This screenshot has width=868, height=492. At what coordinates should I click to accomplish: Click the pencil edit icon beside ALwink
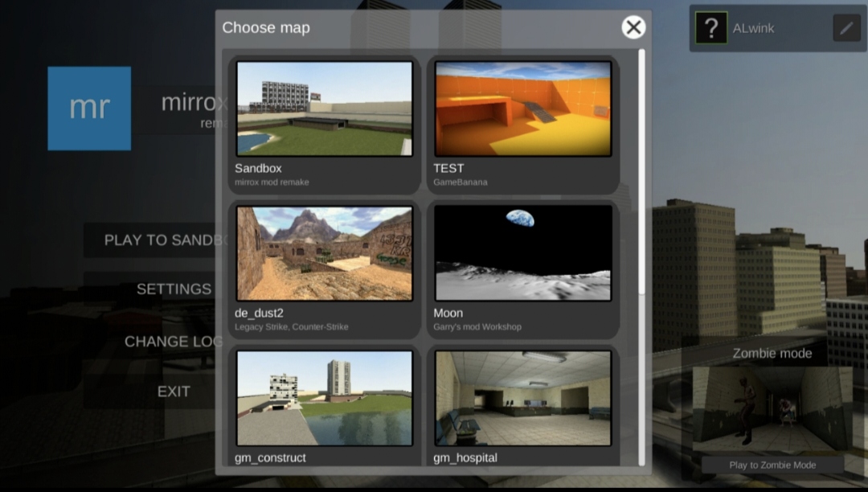point(846,28)
